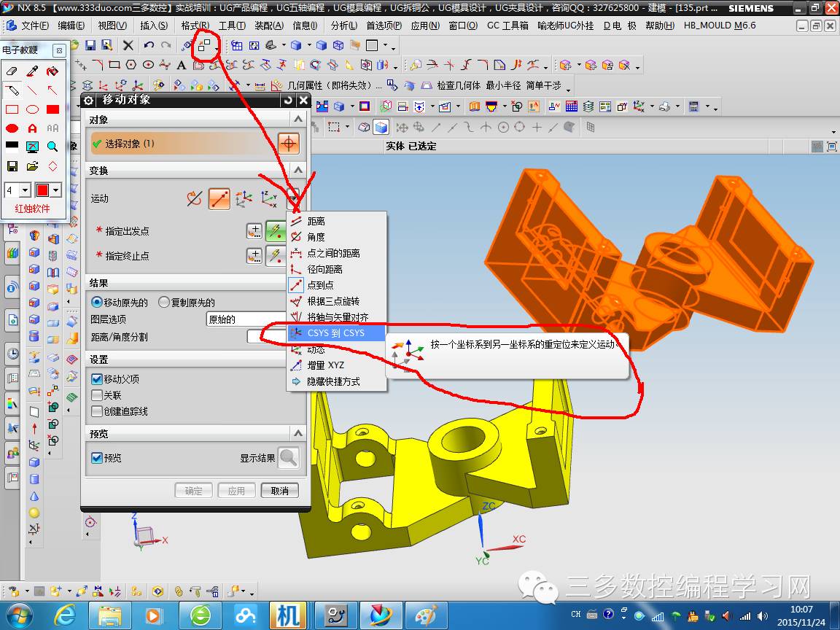The width and height of the screenshot is (840, 630).
Task: Select the Angle motion type icon
Action: tap(194, 199)
